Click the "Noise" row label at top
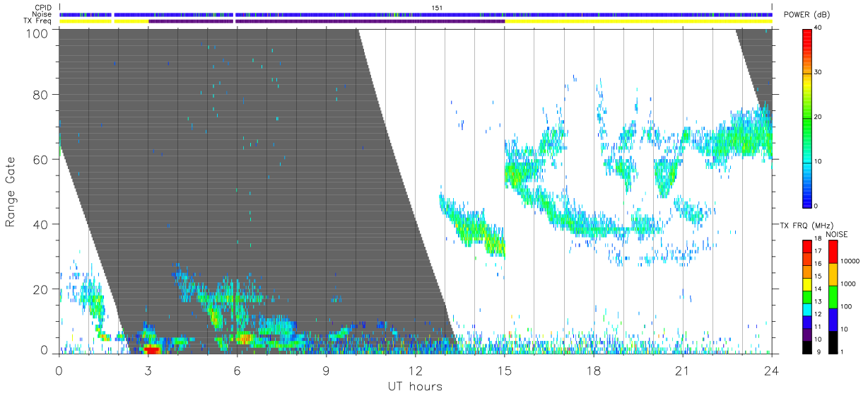 click(x=43, y=14)
